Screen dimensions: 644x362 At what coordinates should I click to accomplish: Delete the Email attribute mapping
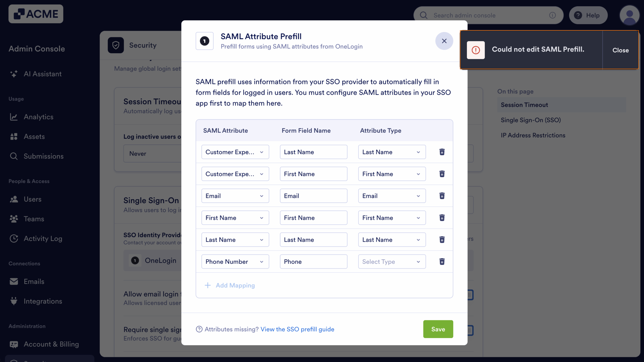tap(442, 196)
